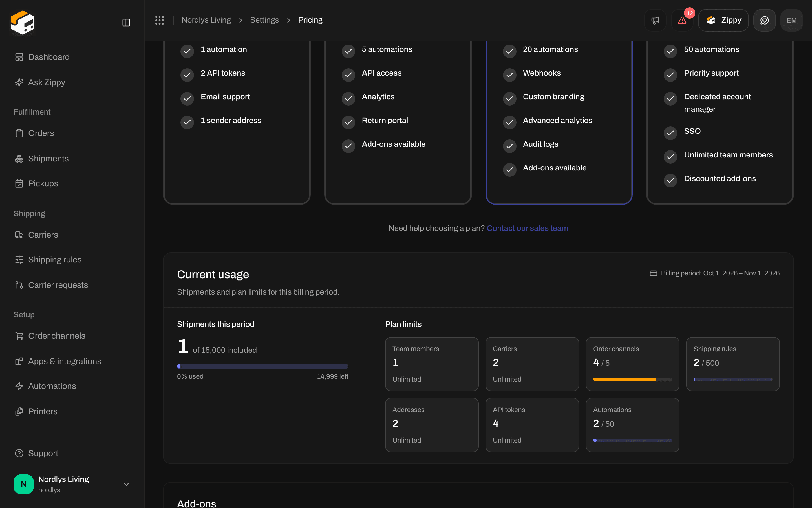
Task: Open the Zippy assistant button
Action: [x=723, y=20]
